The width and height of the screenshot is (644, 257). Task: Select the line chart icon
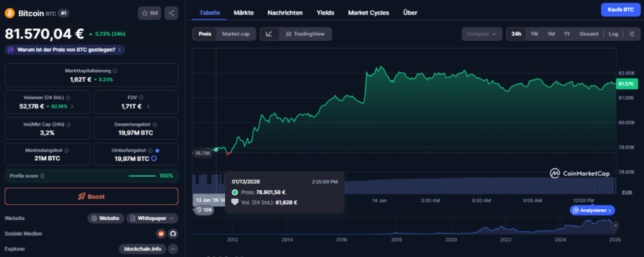[269, 34]
